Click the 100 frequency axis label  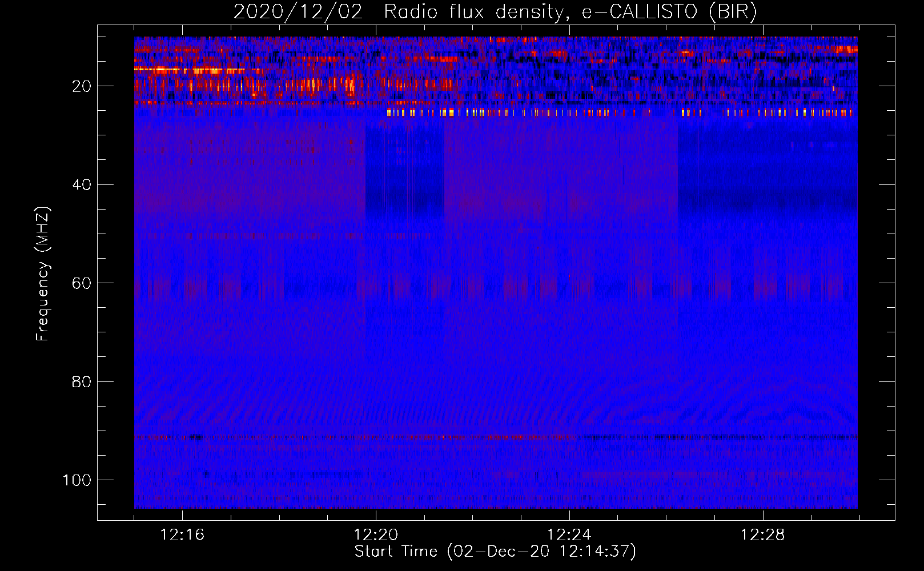(x=77, y=480)
